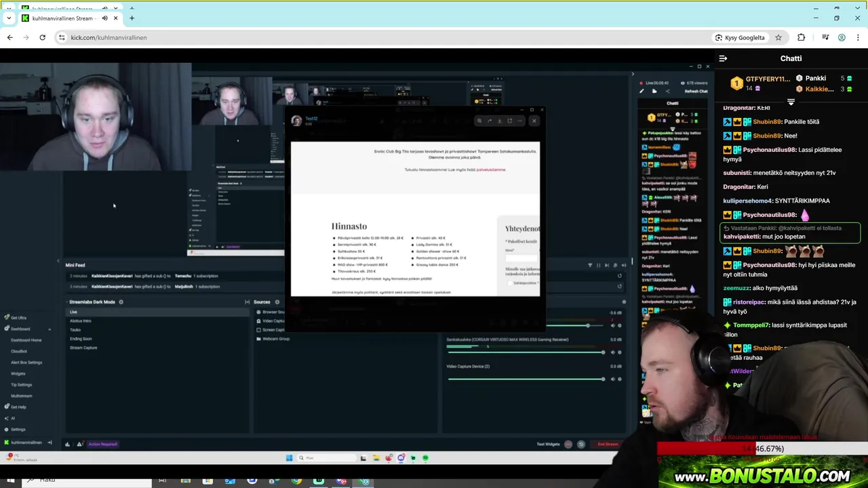Screen dimensions: 868x488
Task: Click the audio mixer settings gear icon
Action: [x=624, y=302]
